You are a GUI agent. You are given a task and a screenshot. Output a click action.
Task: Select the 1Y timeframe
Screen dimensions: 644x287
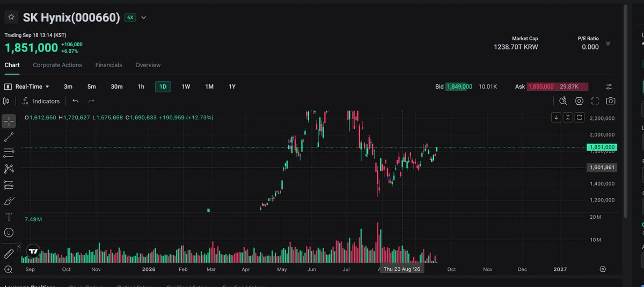[232, 87]
